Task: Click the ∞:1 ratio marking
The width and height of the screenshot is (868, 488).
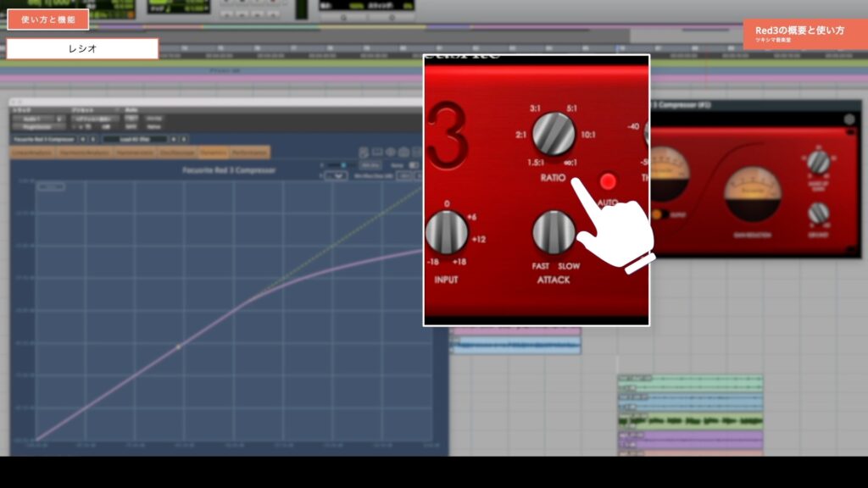Action: coord(570,163)
